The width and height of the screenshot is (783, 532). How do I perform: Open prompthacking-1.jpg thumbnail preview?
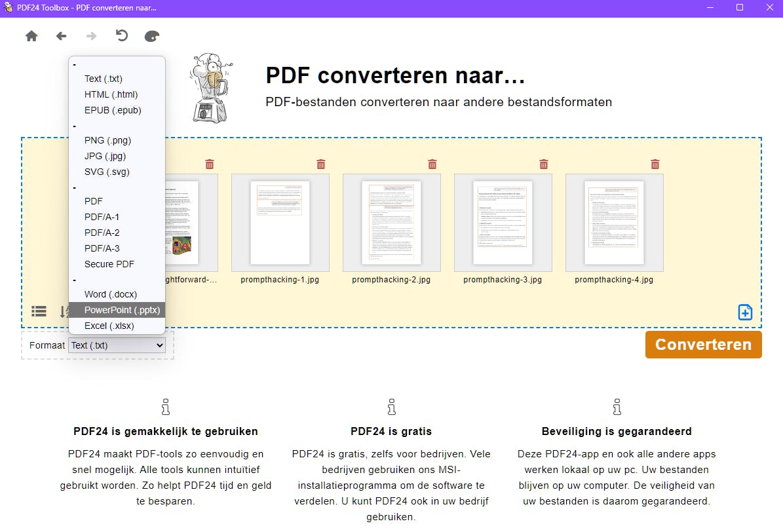pos(280,223)
